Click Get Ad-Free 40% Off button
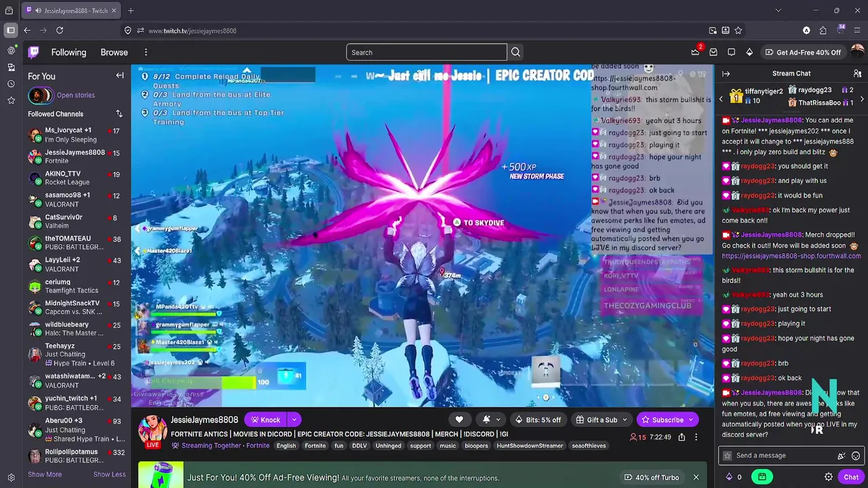Viewport: 868px width, 488px height. pyautogui.click(x=802, y=52)
